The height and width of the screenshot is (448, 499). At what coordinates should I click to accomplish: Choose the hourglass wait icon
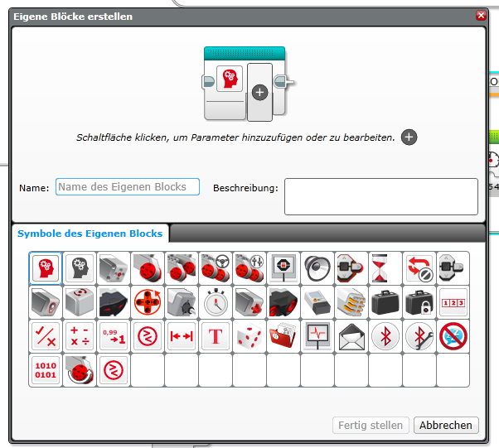(385, 268)
